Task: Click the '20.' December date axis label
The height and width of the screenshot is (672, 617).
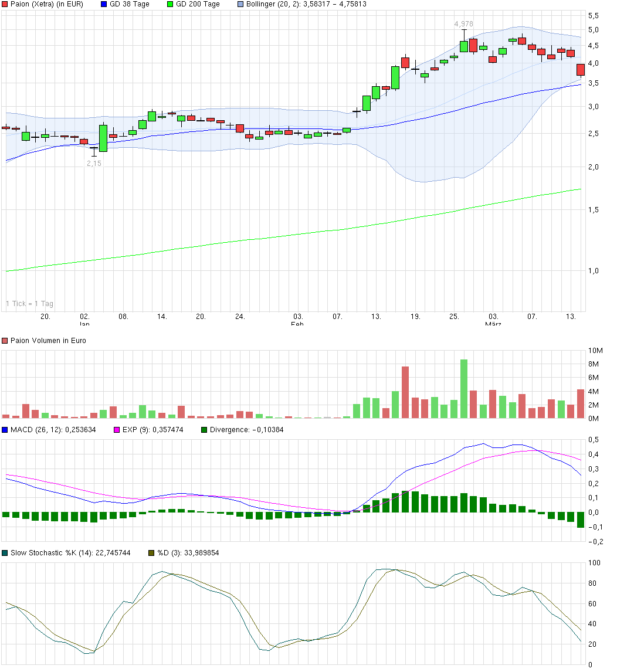Action: tap(45, 317)
